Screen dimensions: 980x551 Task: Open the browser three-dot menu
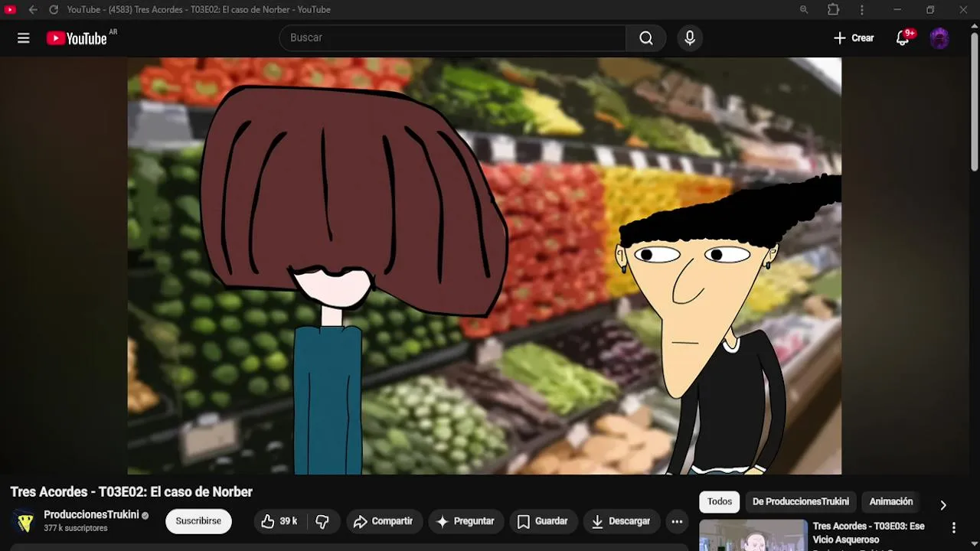862,10
